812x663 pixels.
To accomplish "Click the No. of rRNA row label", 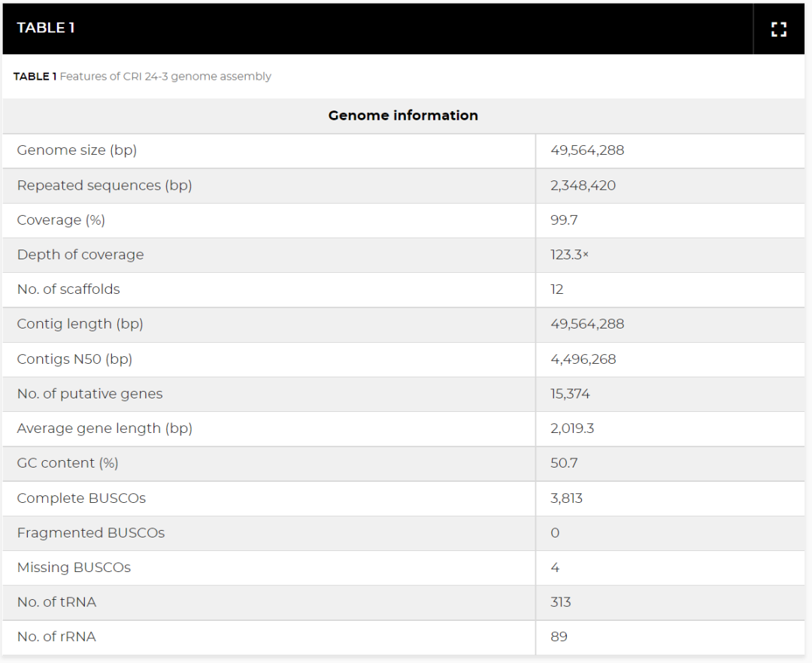I will [56, 637].
